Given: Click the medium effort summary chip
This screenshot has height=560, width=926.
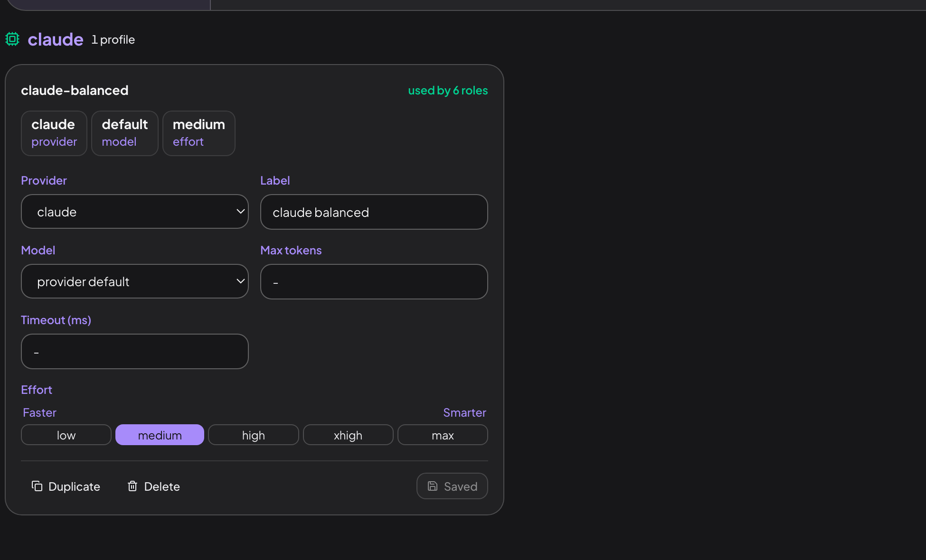Looking at the screenshot, I should (x=199, y=133).
